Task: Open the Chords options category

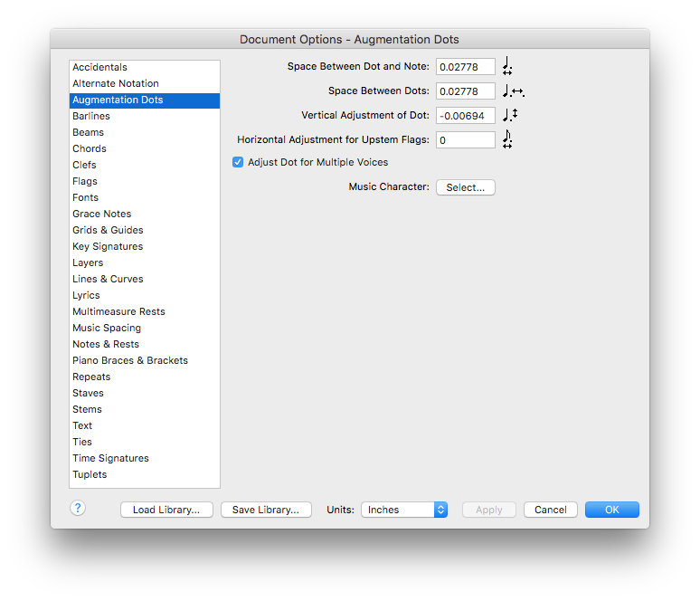Action: point(145,148)
